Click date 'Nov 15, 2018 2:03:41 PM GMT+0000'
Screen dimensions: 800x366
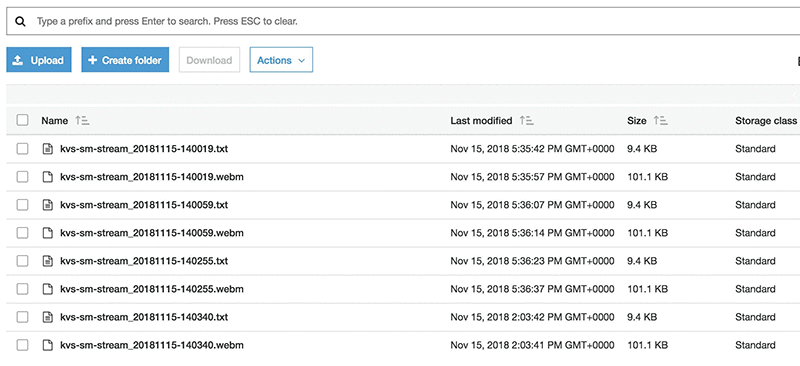tap(532, 346)
